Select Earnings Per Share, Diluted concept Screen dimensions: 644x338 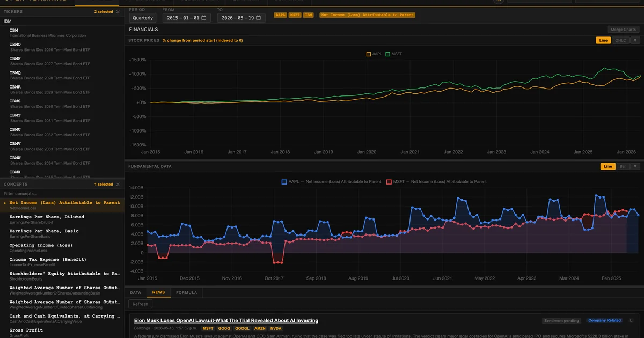62,219
